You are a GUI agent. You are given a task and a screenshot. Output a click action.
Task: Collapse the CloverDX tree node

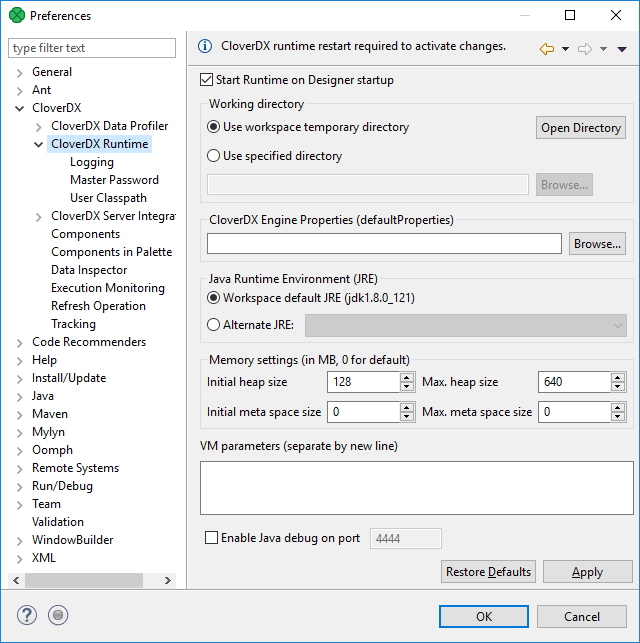point(20,108)
